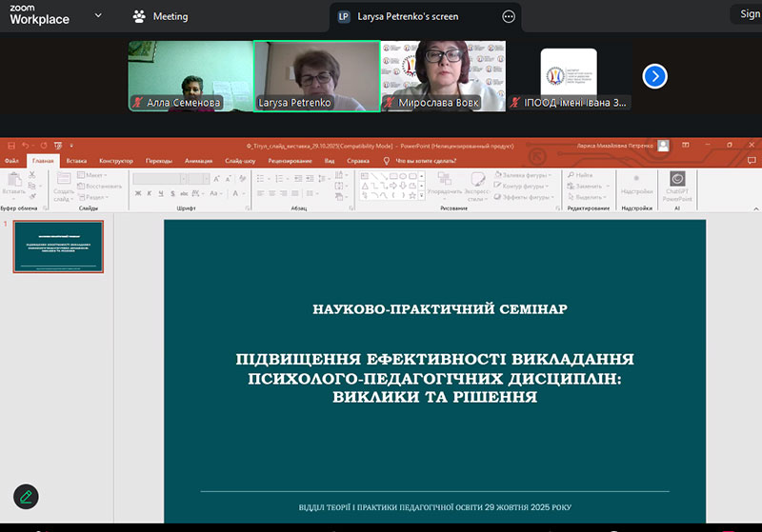The height and width of the screenshot is (532, 762).
Task: Toggle underline Ч formatting button
Action: coord(162,194)
